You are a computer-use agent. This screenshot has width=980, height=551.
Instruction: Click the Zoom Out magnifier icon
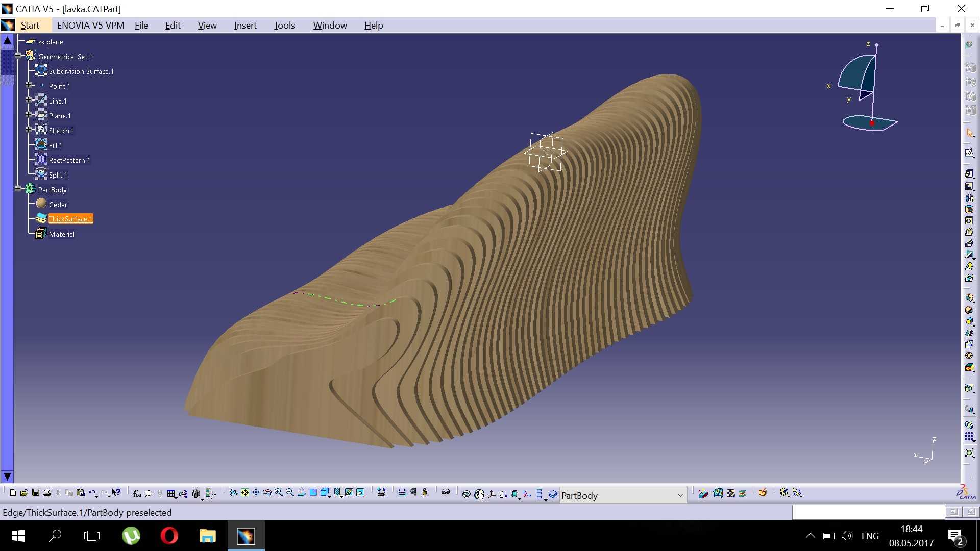click(x=290, y=493)
